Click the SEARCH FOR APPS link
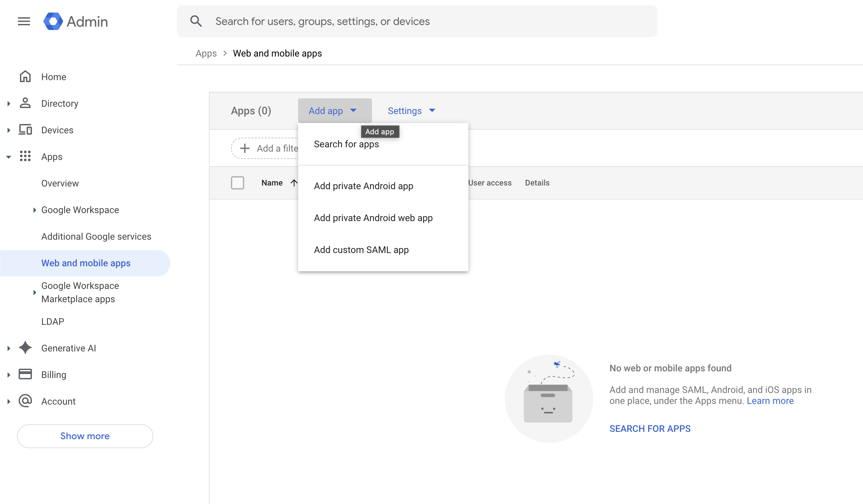 [x=650, y=429]
